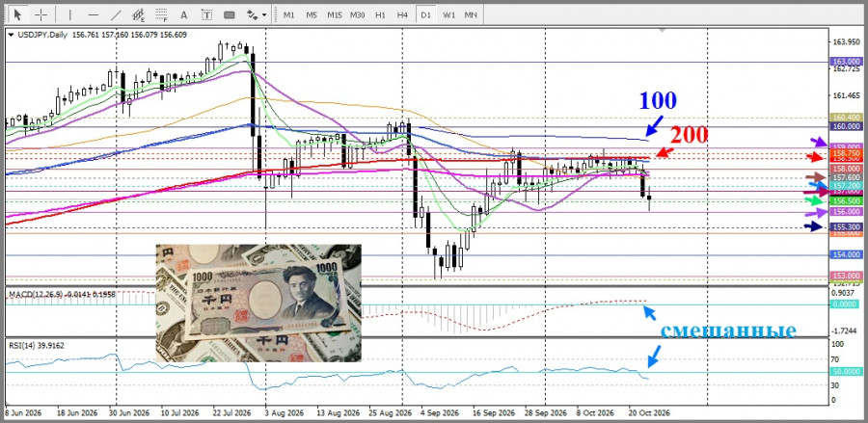Click the 155.300 dark blue level label
The image size is (868, 423).
[x=846, y=227]
